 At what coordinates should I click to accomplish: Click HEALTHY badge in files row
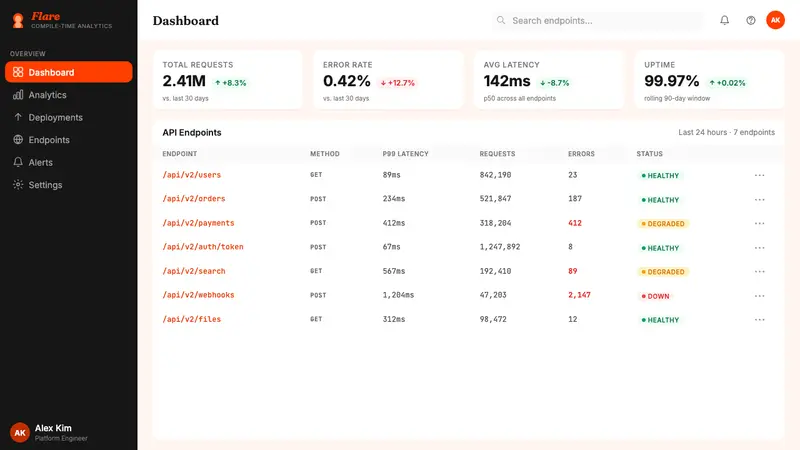click(x=660, y=320)
